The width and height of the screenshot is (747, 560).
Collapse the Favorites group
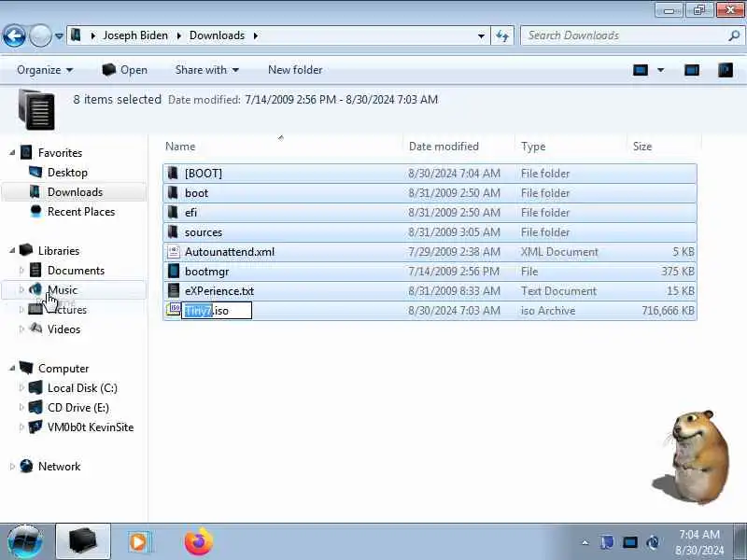[12, 153]
